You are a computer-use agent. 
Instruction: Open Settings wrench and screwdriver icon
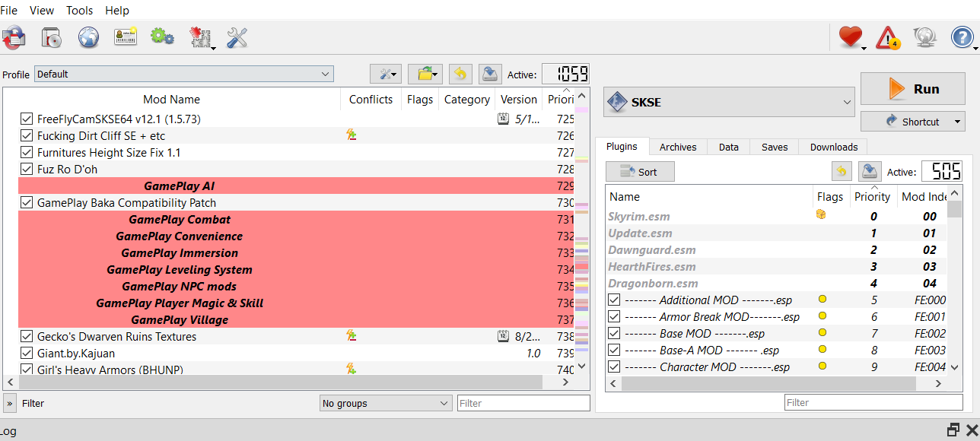coord(237,37)
